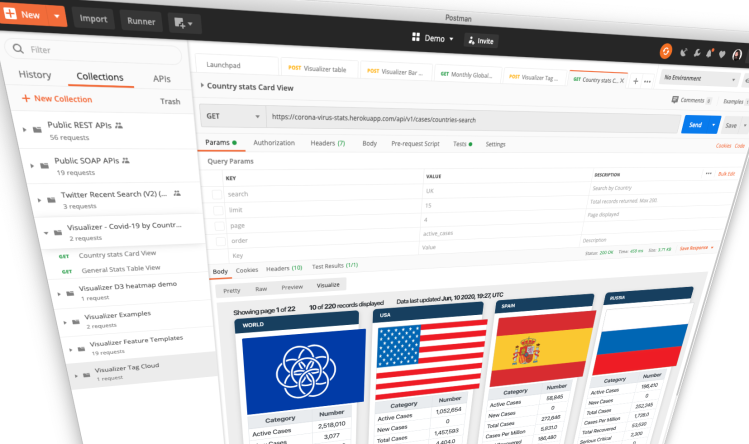Open the New button dropdown arrow
This screenshot has width=749, height=444.
tap(57, 16)
